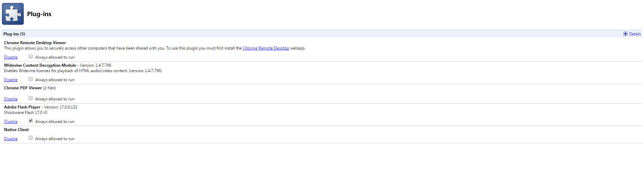Select the Native Client name text
This screenshot has width=644, height=189.
click(17, 130)
